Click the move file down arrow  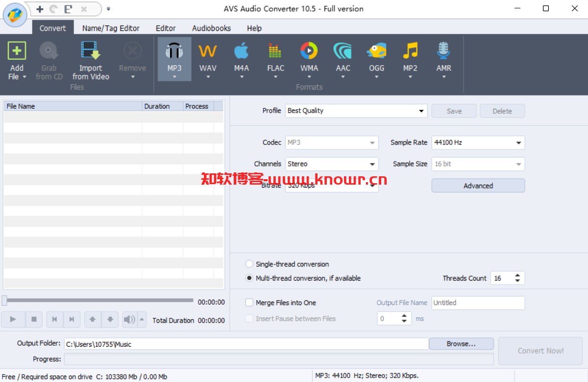(x=110, y=319)
